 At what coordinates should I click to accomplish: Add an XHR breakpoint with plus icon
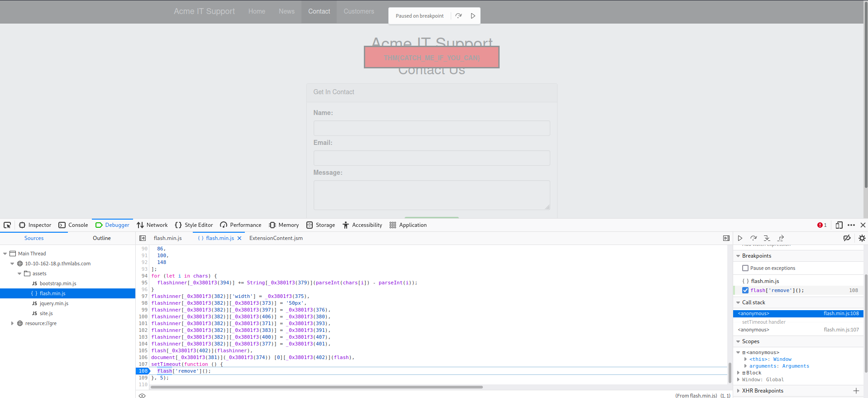pyautogui.click(x=856, y=391)
